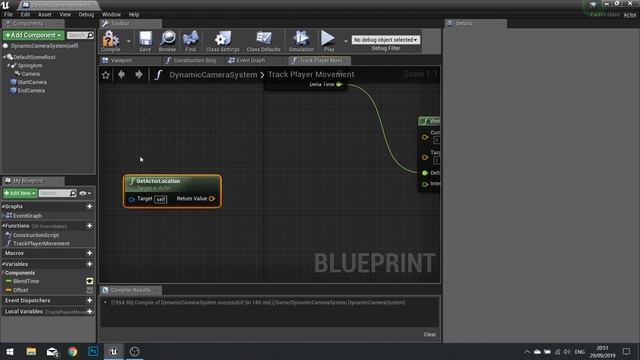
Task: Add a new function with plus
Action: [x=89, y=226]
